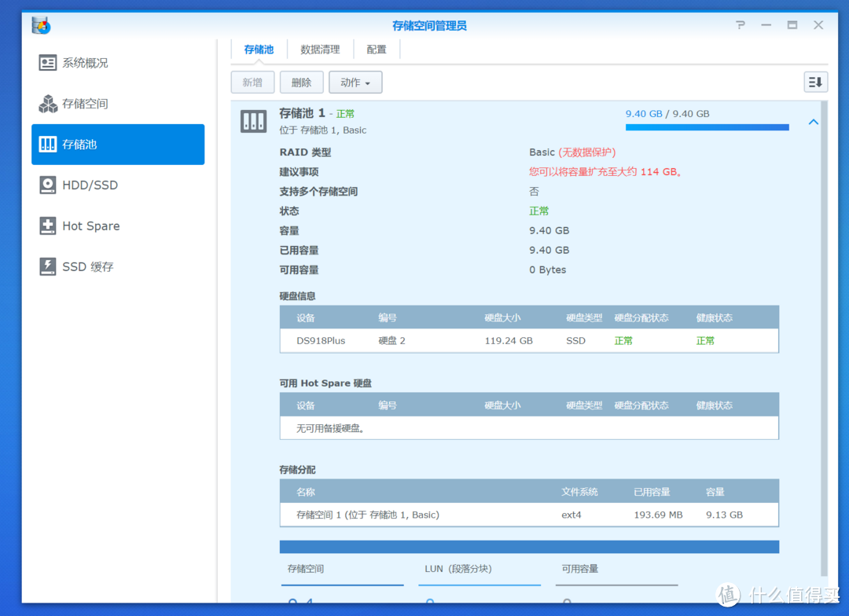Click the sort order icon button at top right
The width and height of the screenshot is (849, 616).
tap(815, 82)
